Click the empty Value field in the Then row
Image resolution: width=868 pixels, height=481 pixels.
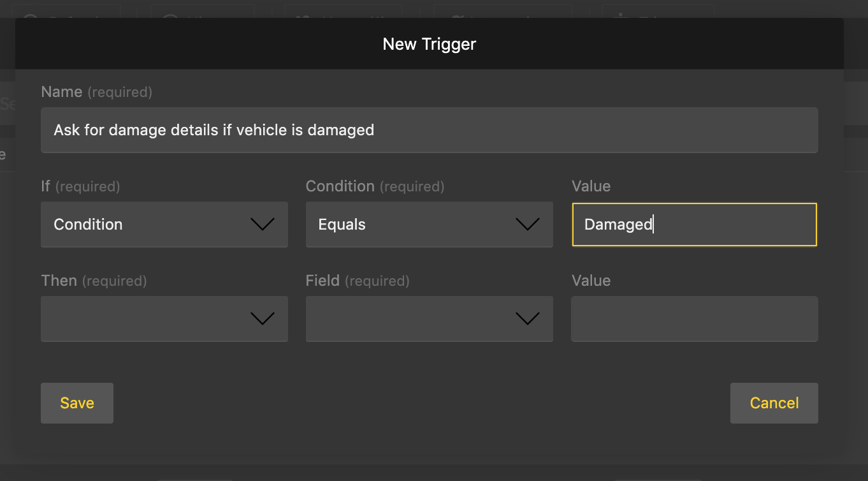[694, 319]
